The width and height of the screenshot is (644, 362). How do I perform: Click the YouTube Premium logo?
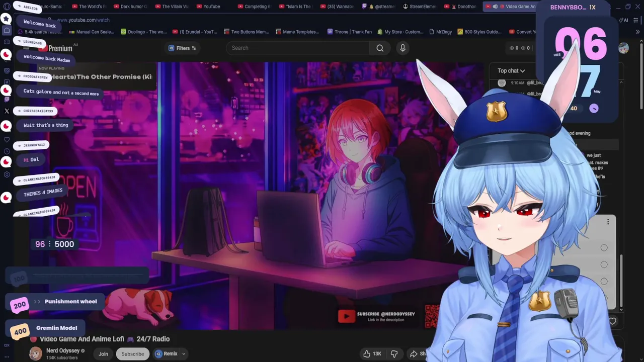(x=56, y=48)
